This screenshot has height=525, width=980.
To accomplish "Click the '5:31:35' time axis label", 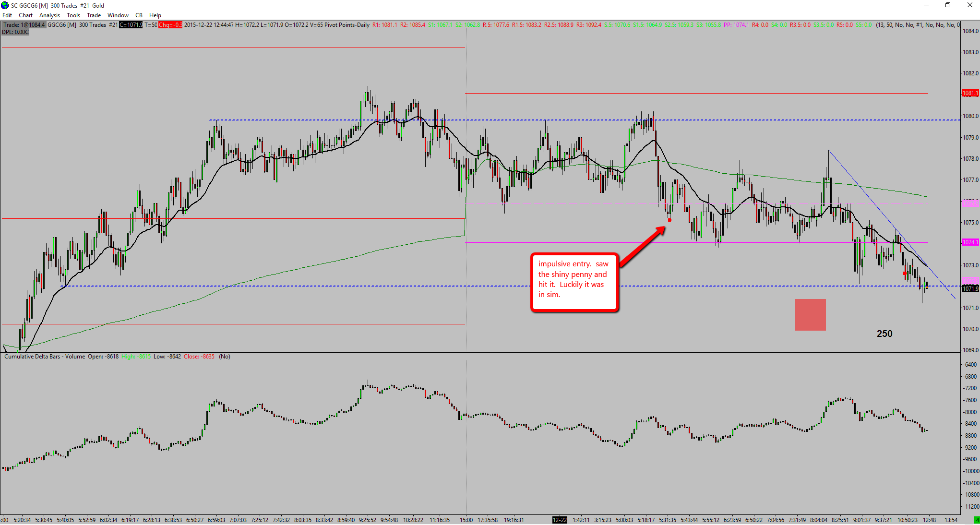I will (668, 520).
